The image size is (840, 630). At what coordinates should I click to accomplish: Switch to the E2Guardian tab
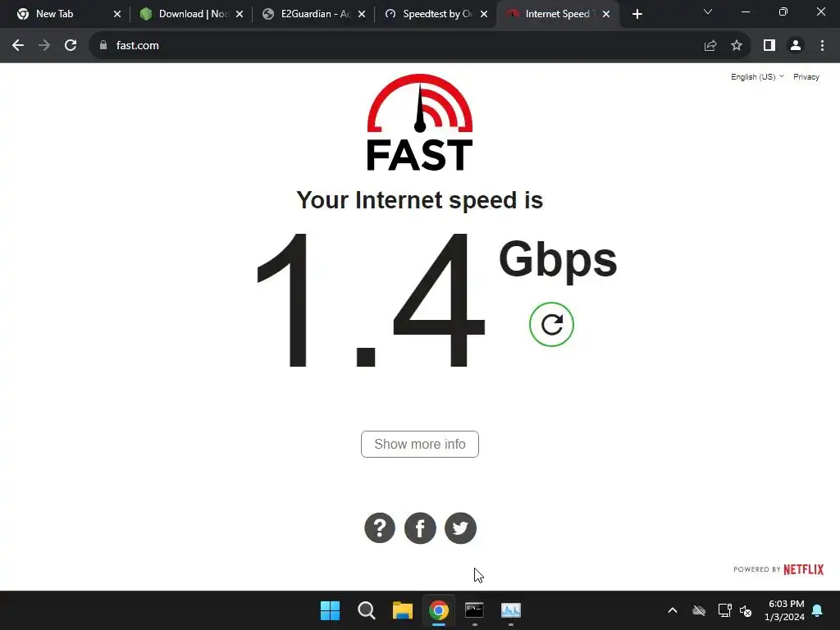314,14
